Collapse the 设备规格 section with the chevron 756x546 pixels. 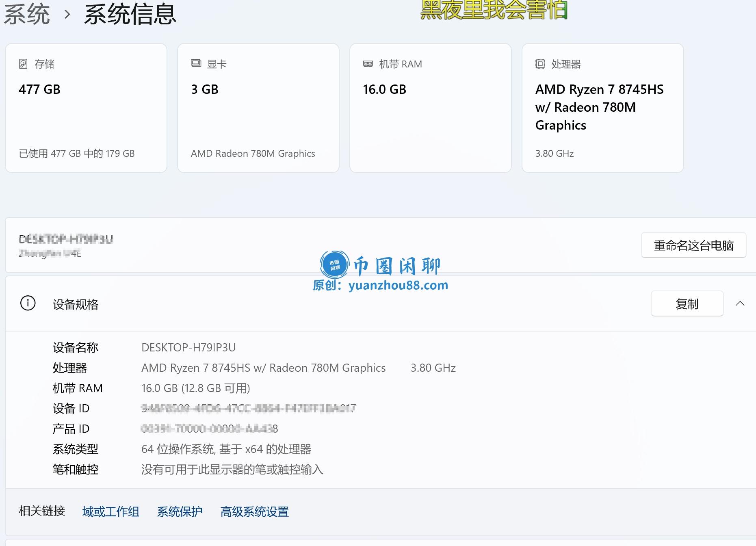pyautogui.click(x=740, y=303)
